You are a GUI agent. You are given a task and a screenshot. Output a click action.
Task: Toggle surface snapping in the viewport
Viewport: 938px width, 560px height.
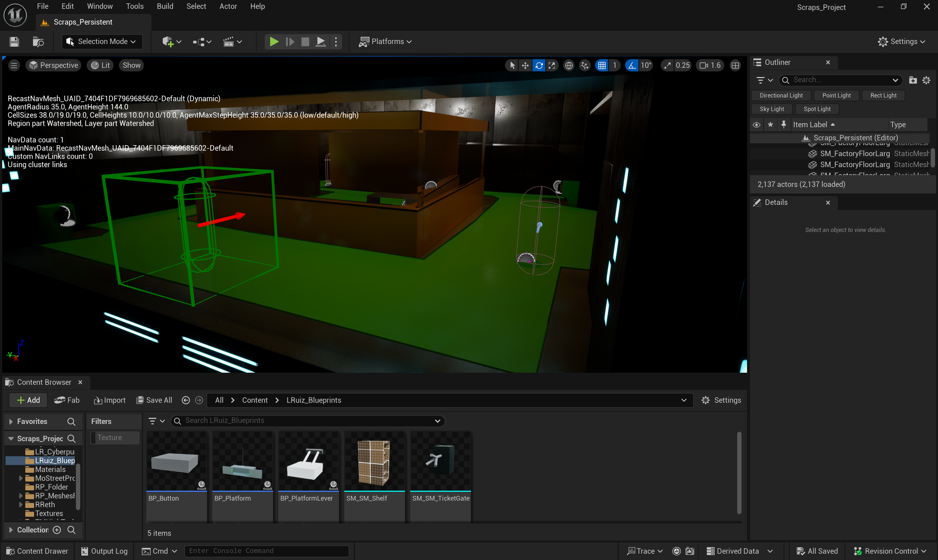585,66
